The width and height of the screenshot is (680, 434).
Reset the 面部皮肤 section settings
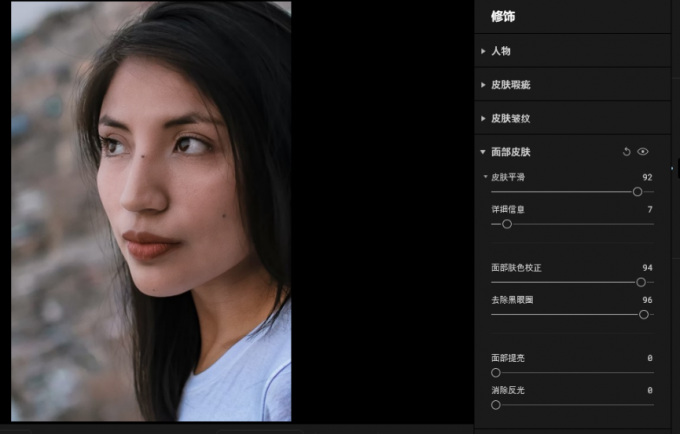coord(626,152)
